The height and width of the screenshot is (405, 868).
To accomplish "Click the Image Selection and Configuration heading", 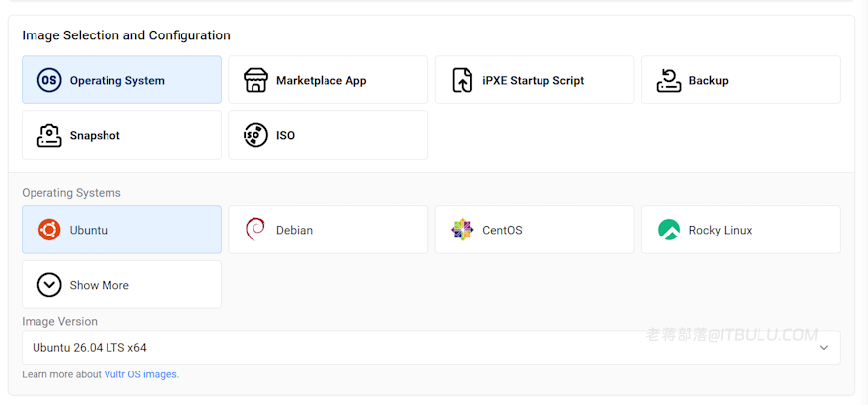I will 126,35.
